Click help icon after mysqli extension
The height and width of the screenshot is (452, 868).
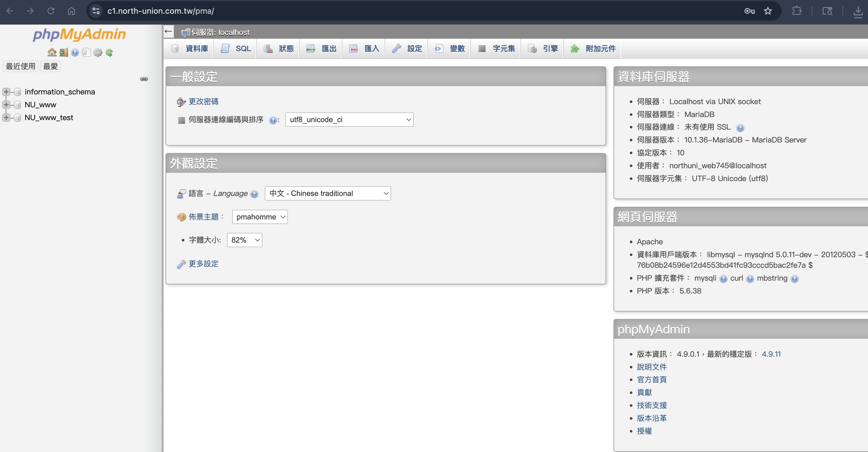(723, 279)
